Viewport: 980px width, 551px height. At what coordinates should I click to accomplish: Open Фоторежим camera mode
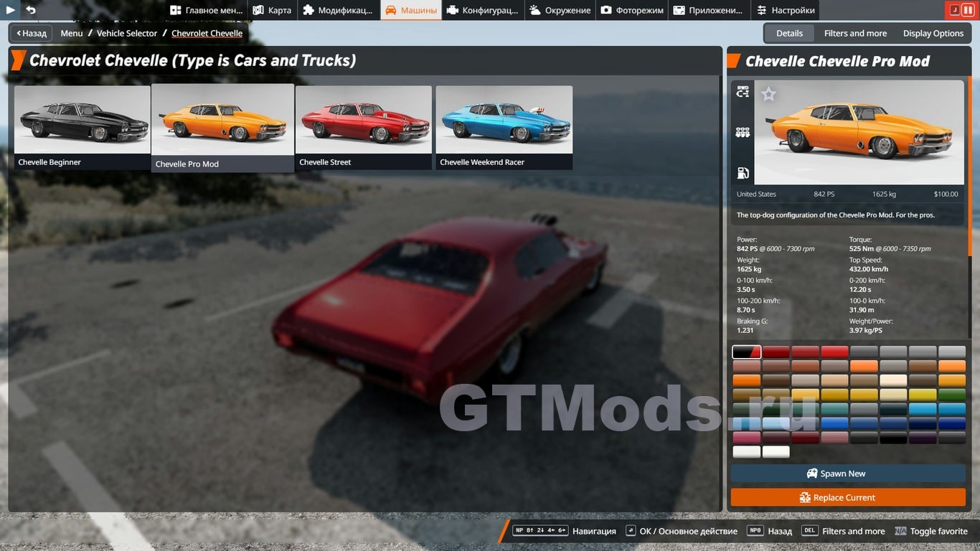[631, 10]
